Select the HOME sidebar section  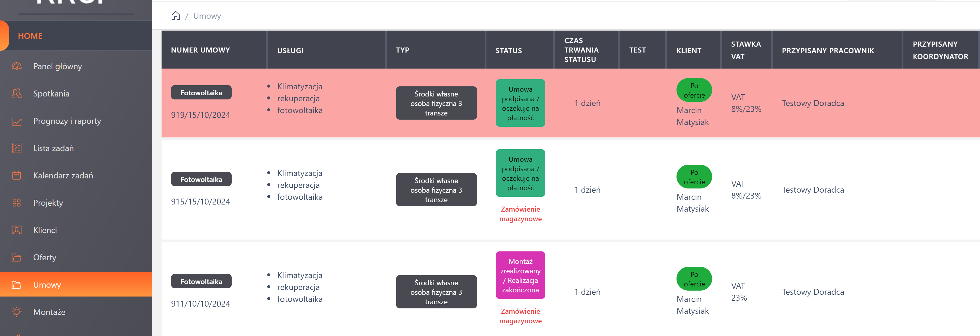pyautogui.click(x=30, y=36)
